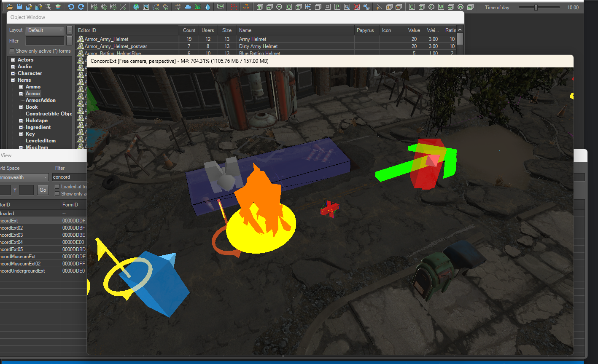598x364 pixels.
Task: Open World Space dropdown in Cell View
Action: coord(24,177)
